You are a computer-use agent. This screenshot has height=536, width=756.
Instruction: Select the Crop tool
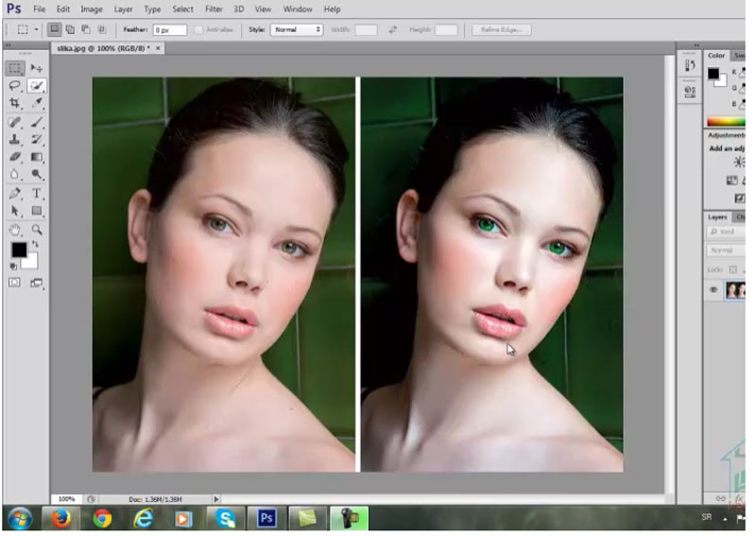tap(15, 103)
